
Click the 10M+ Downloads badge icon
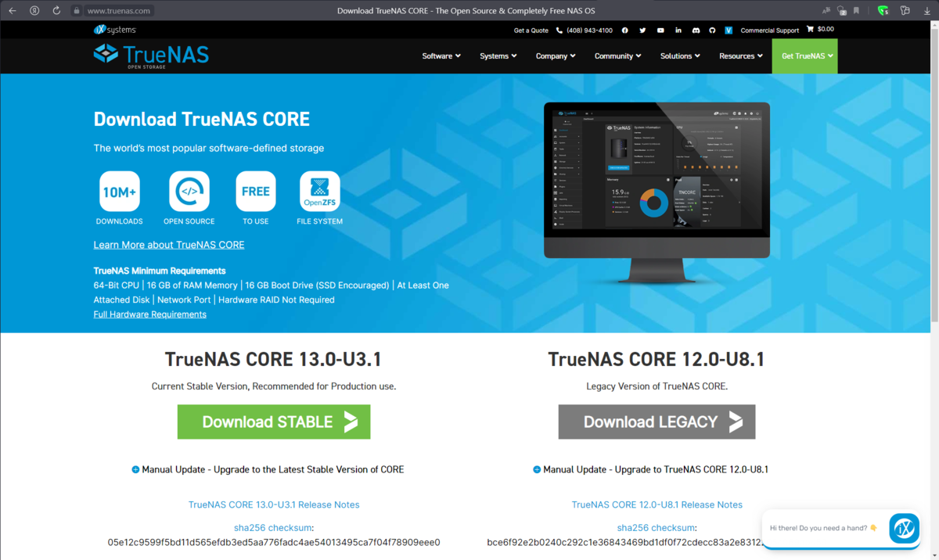(120, 192)
